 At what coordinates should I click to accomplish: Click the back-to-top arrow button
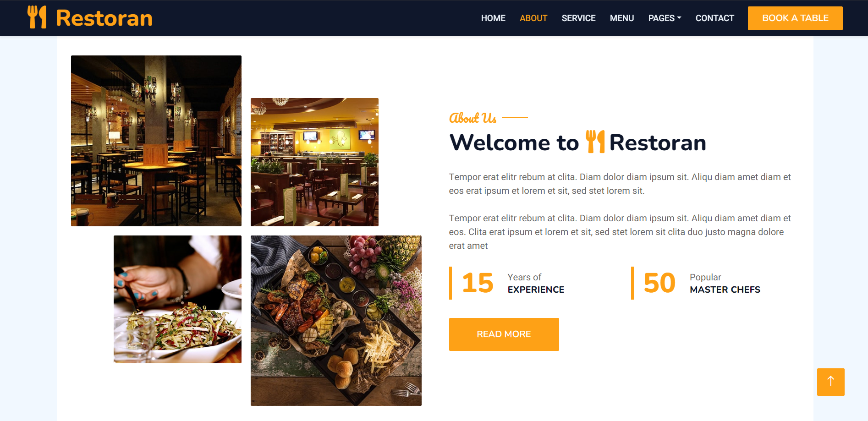(830, 382)
